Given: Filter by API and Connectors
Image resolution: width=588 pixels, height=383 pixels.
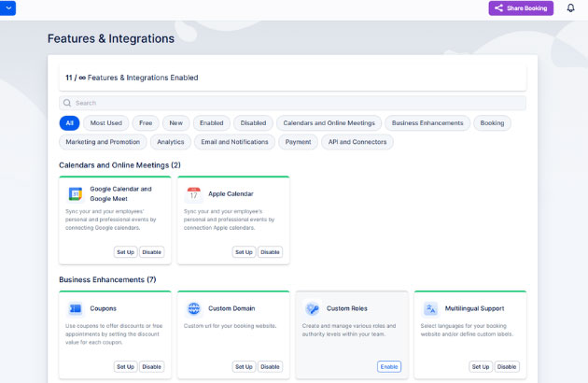Looking at the screenshot, I should (357, 142).
